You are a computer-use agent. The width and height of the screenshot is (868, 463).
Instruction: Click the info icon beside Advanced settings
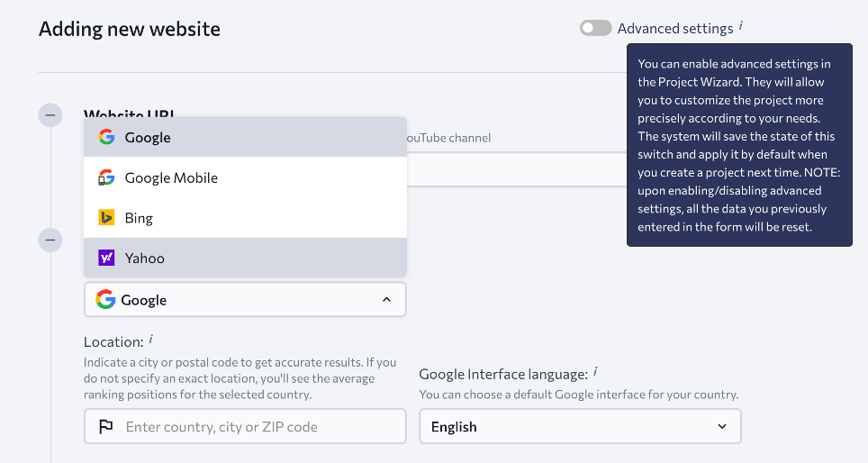(x=741, y=26)
